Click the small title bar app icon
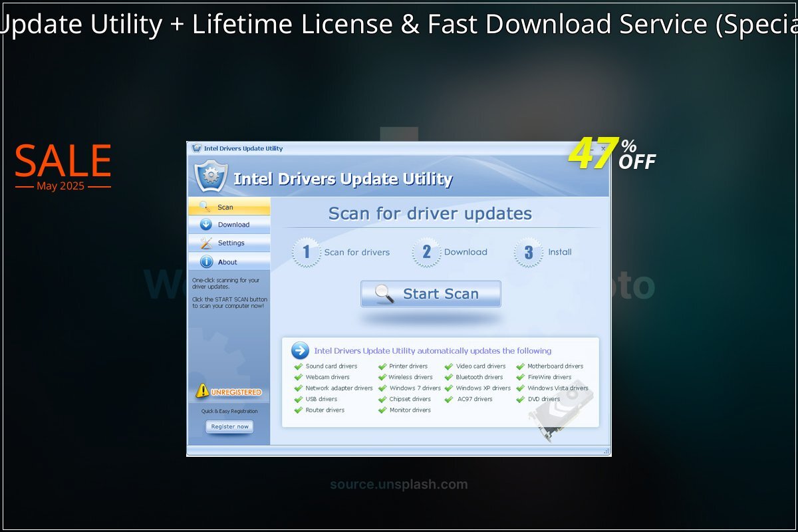Image resolution: width=798 pixels, height=532 pixels. click(x=196, y=148)
